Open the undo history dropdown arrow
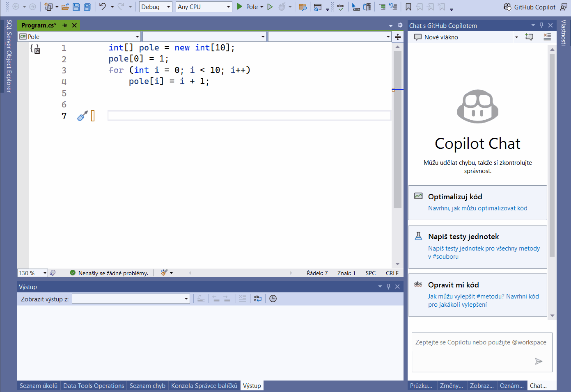The height and width of the screenshot is (392, 571). click(112, 7)
